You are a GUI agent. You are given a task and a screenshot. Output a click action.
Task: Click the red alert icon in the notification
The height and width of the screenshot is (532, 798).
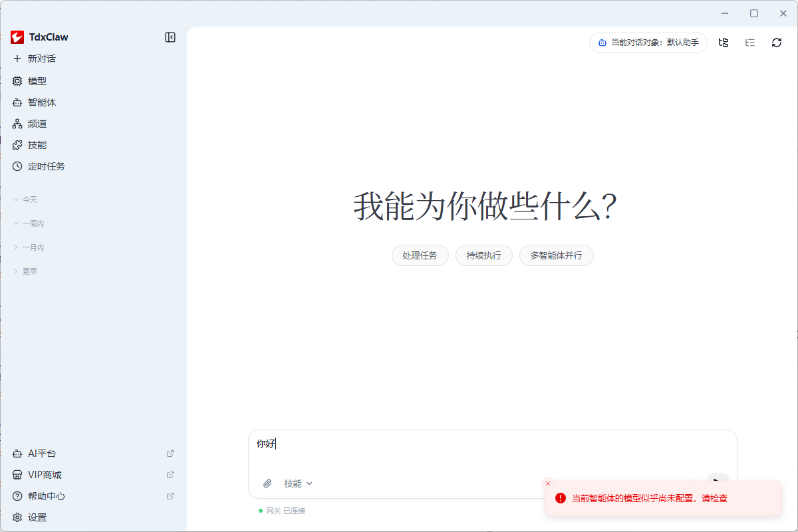pyautogui.click(x=561, y=498)
